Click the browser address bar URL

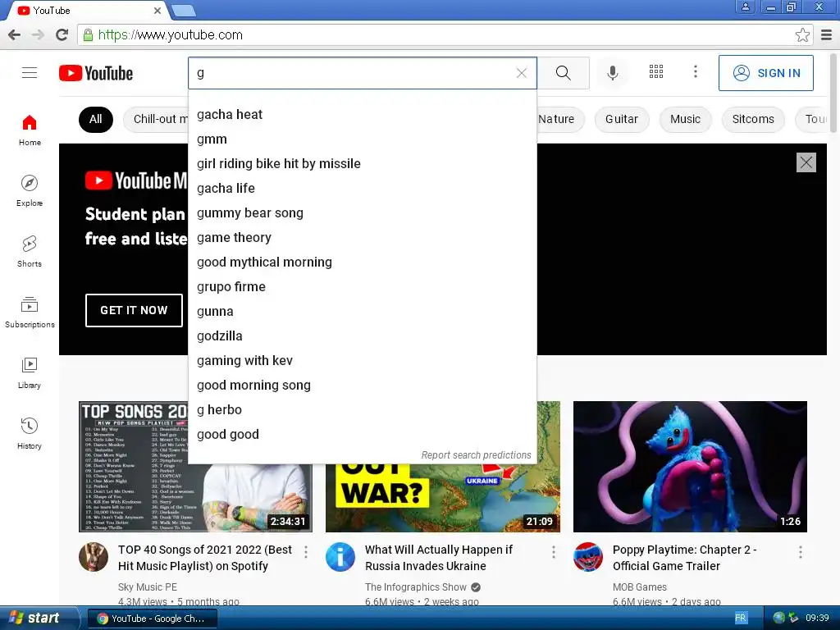(x=171, y=34)
